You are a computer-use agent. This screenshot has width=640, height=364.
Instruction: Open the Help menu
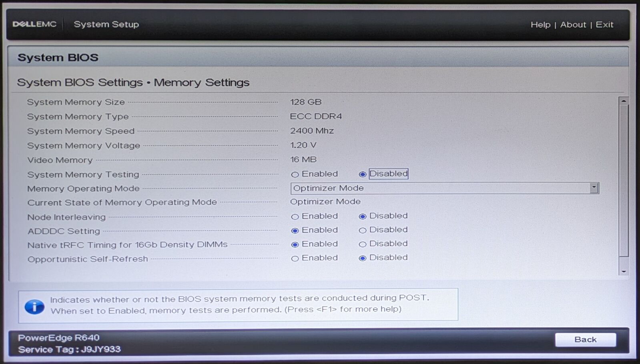click(540, 25)
